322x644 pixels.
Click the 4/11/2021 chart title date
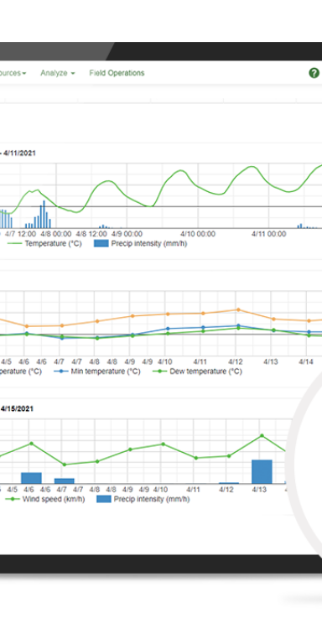[20, 153]
